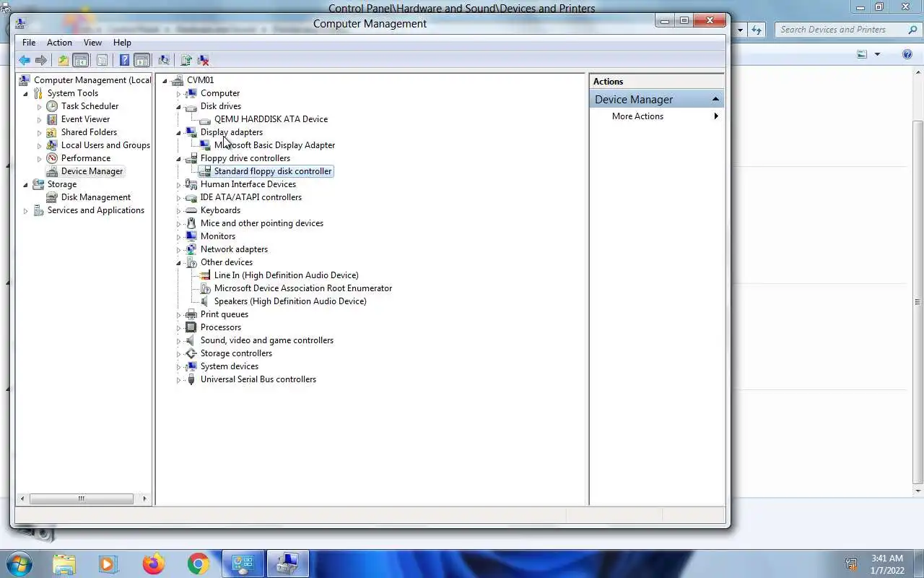Open Event Viewer in the console tree

[85, 119]
